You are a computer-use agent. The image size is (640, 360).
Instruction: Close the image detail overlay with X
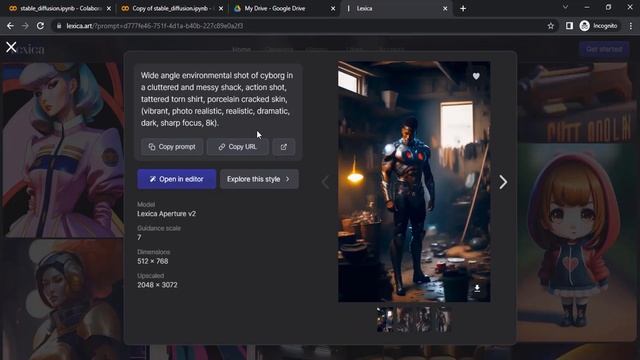(x=11, y=47)
